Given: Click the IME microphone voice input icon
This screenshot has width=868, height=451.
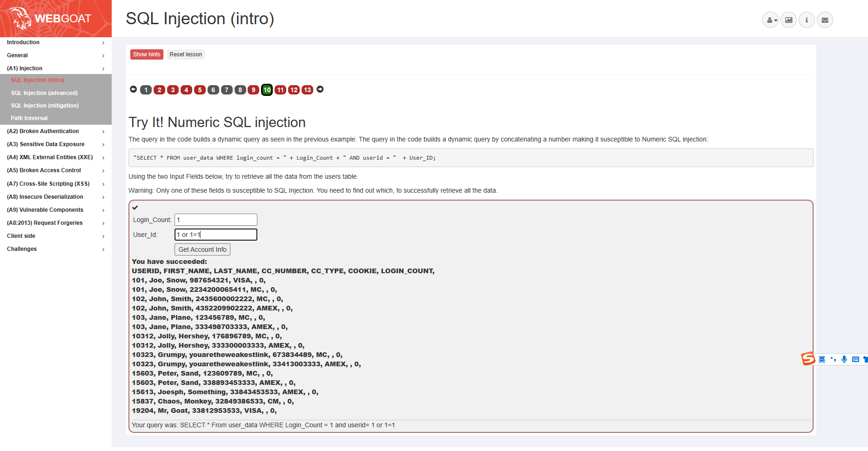Looking at the screenshot, I should coord(844,359).
